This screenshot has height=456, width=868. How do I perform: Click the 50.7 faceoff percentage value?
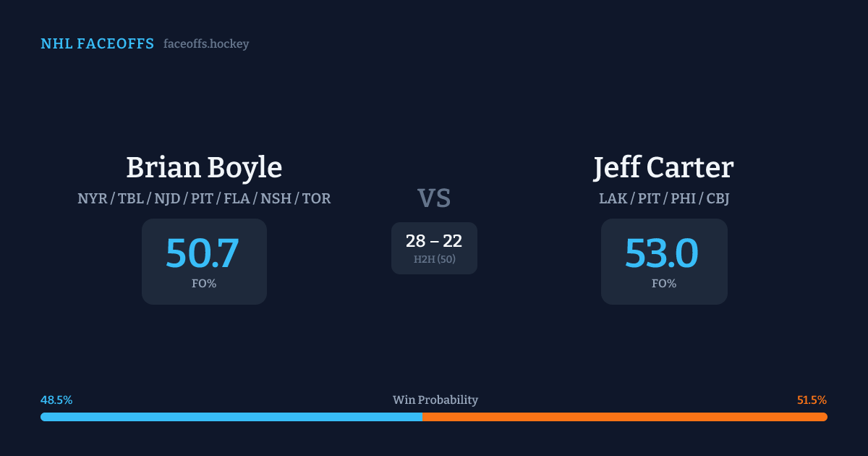203,253
